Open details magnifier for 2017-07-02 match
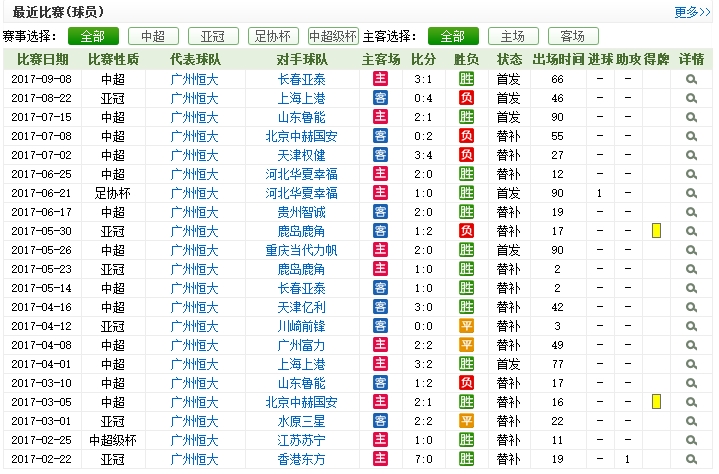This screenshot has width=719, height=474. tap(691, 155)
